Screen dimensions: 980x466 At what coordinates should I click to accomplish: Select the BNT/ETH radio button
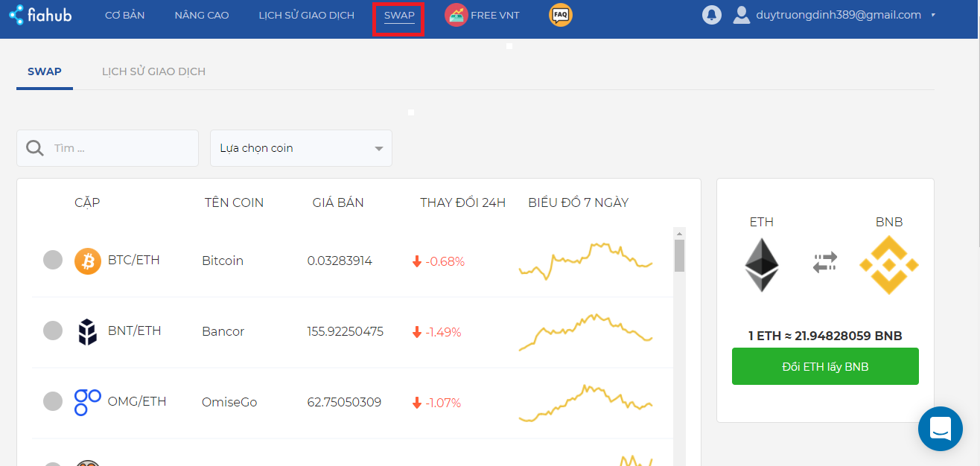53,331
